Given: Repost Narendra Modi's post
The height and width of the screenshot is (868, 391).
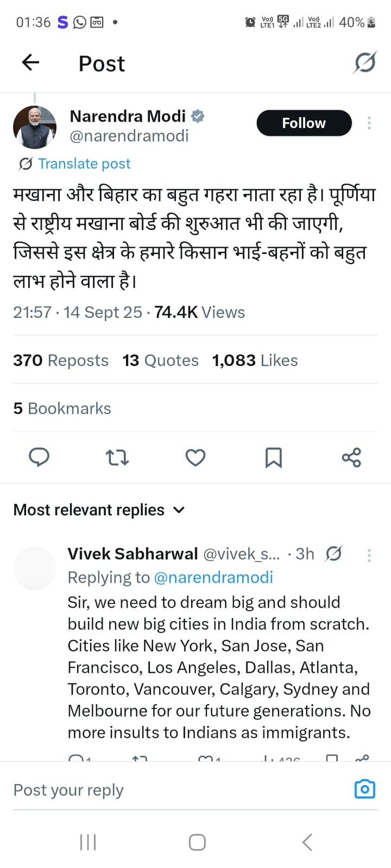Looking at the screenshot, I should click(x=117, y=457).
